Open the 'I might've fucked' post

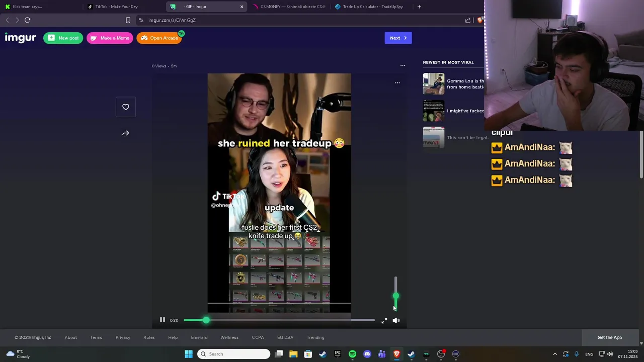[465, 111]
